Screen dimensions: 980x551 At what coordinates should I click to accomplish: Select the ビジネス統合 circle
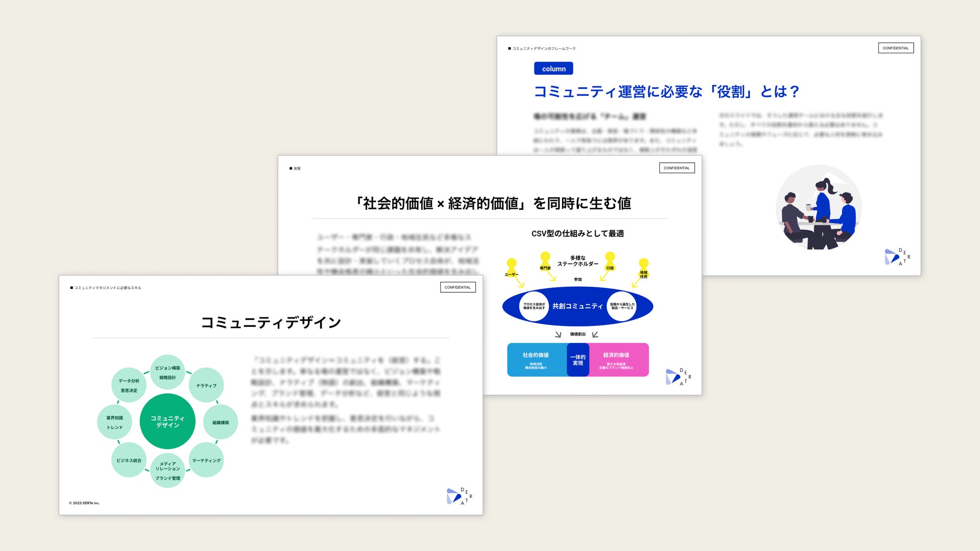(x=129, y=460)
